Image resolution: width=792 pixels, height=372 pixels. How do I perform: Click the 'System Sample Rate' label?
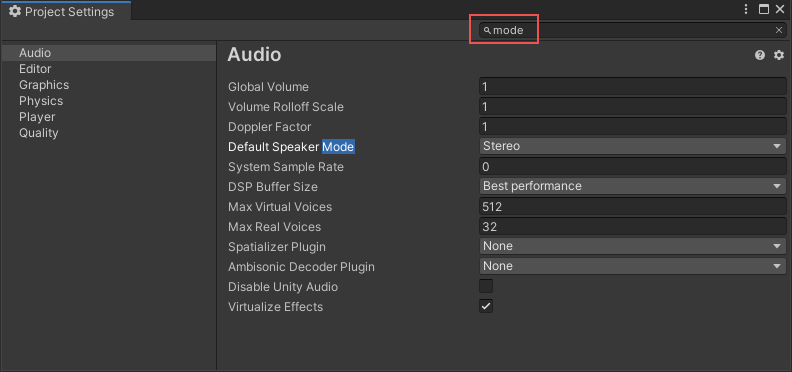[286, 167]
